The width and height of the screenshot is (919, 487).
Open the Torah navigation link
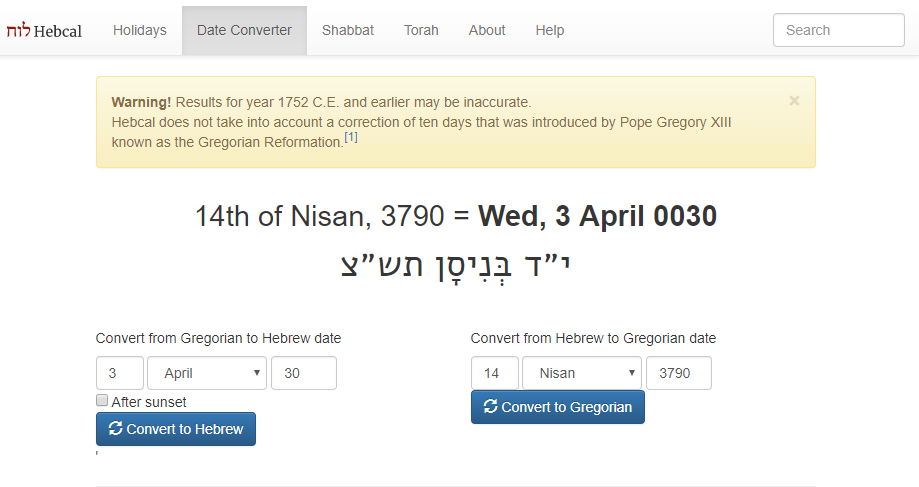coord(421,30)
